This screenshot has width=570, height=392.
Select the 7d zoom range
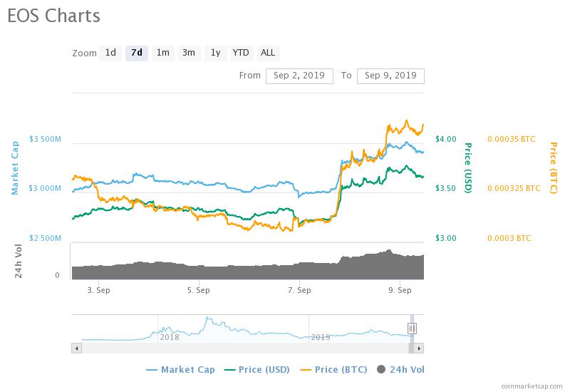[x=137, y=53]
